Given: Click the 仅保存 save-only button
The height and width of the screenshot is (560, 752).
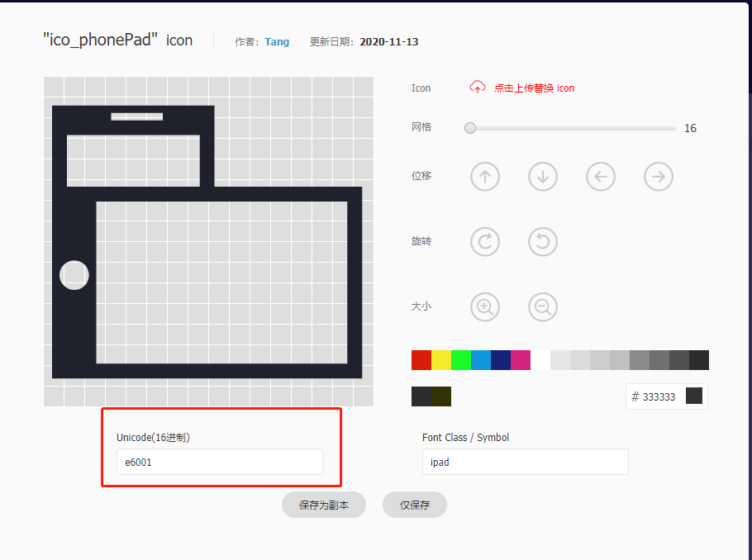Looking at the screenshot, I should point(414,505).
